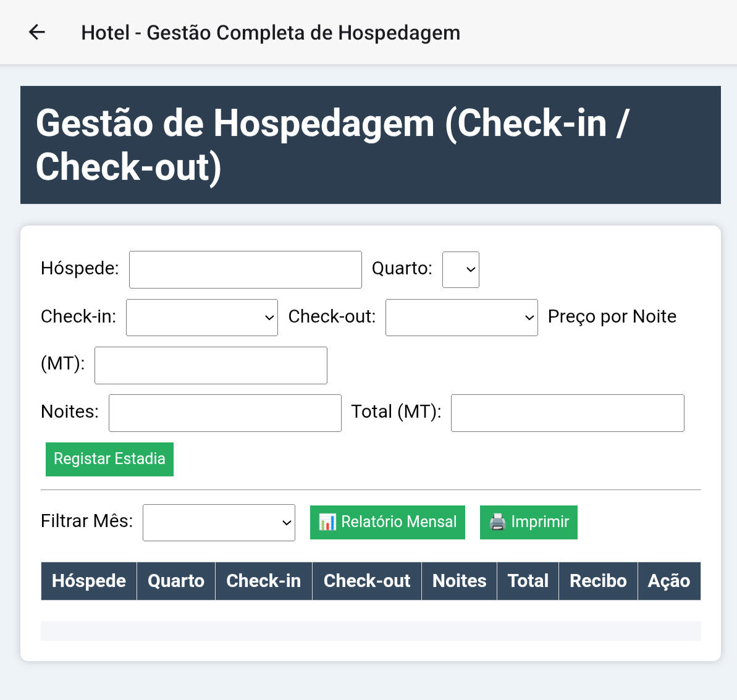
Task: Tap the back arrow icon
Action: click(x=37, y=32)
